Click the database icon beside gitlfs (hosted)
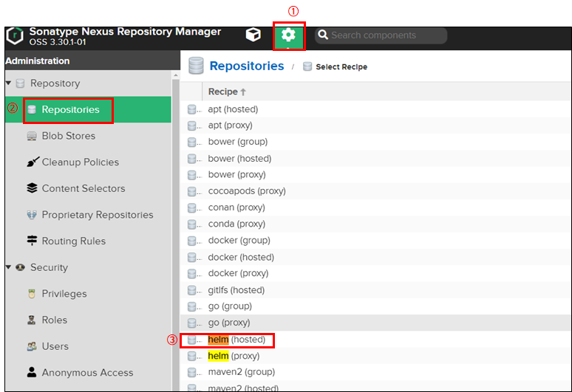 pos(192,290)
